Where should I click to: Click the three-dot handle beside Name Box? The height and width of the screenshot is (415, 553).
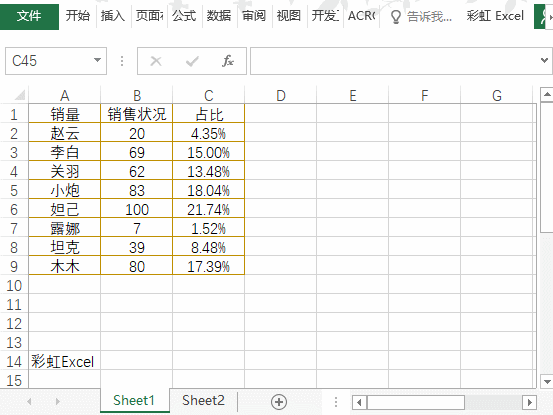[122, 61]
